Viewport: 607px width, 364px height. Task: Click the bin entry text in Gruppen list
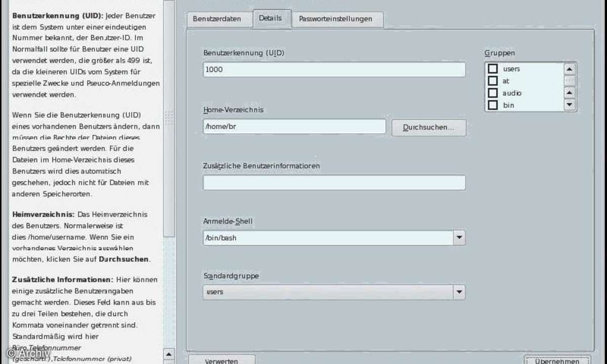(x=508, y=105)
